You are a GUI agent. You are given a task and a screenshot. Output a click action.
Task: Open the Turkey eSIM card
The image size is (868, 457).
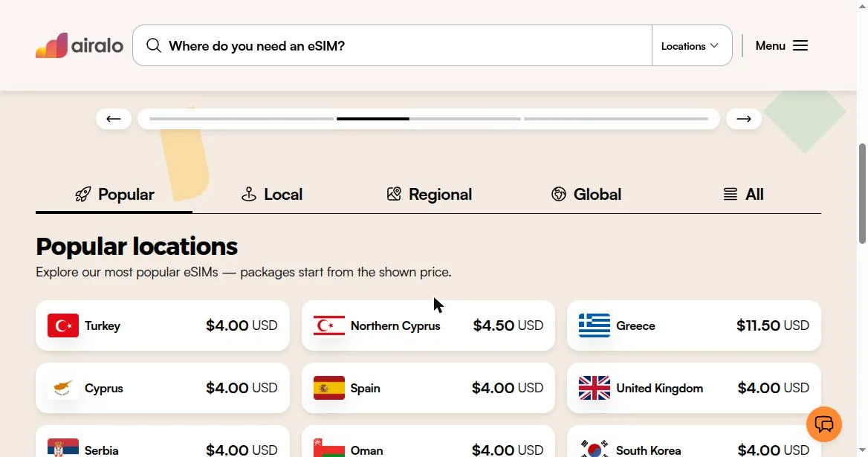coord(163,325)
